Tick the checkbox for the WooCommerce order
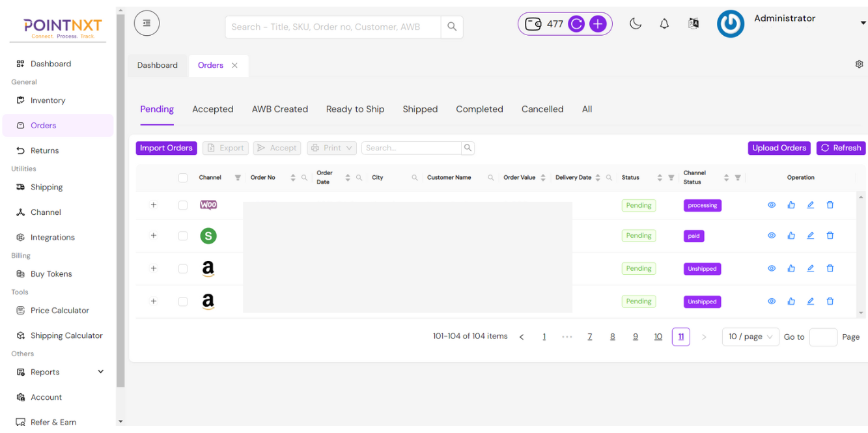This screenshot has height=433, width=868. [x=183, y=205]
